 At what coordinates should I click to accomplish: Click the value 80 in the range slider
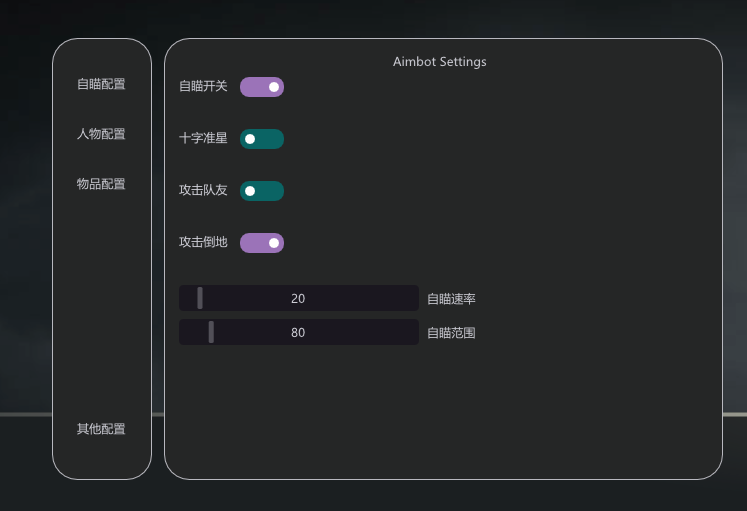(x=298, y=332)
